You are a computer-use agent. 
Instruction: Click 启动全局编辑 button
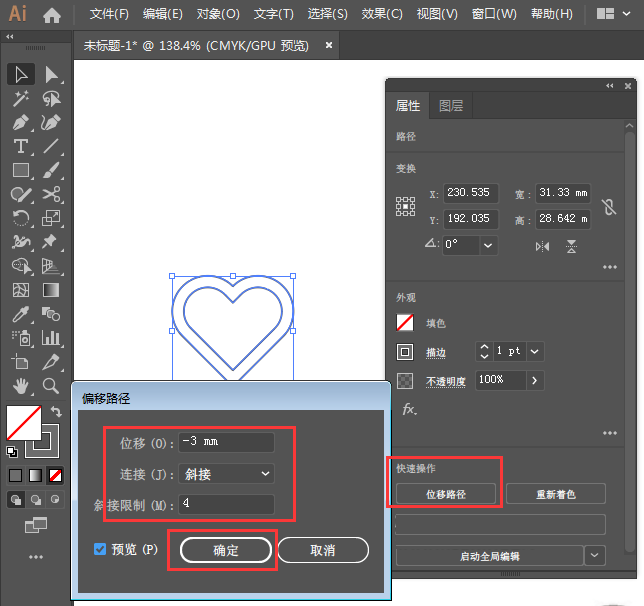pos(490,556)
